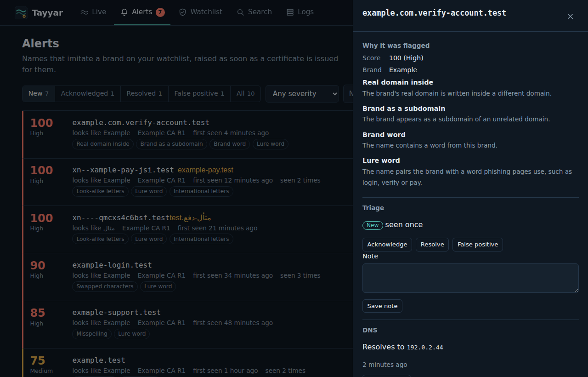
Task: Show False positive alerts
Action: click(199, 93)
